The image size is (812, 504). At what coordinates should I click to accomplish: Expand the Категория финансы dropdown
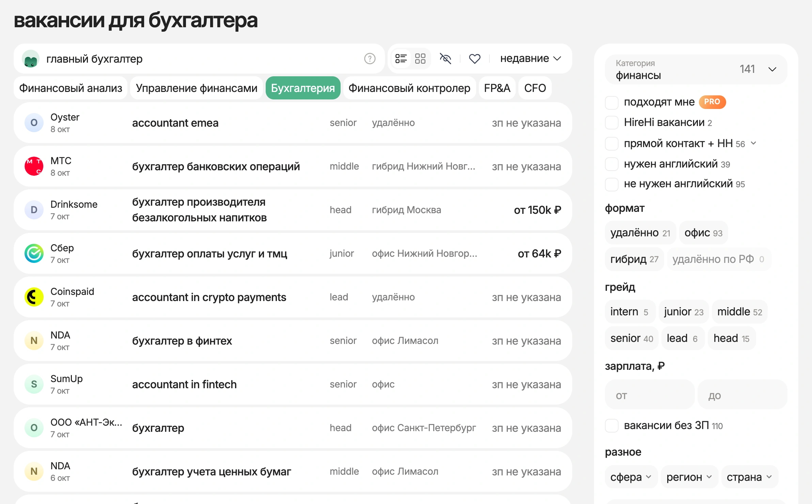pyautogui.click(x=696, y=69)
